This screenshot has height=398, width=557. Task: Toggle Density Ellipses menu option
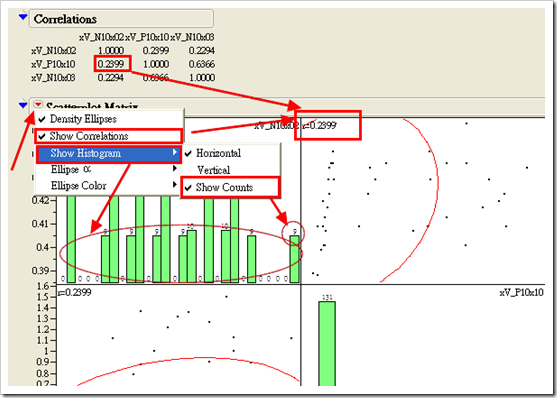click(x=109, y=119)
